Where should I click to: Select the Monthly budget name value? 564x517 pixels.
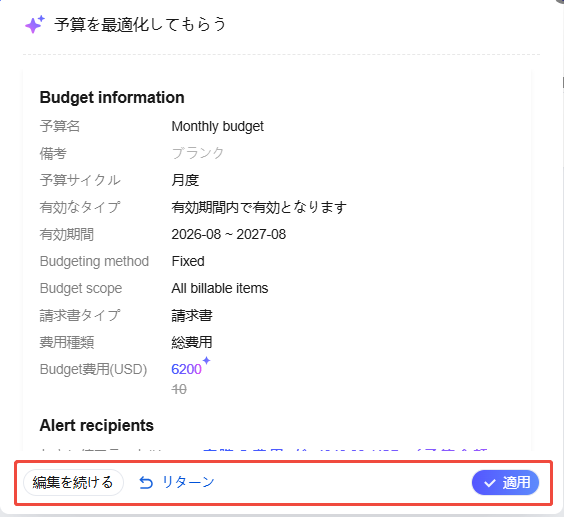217,126
